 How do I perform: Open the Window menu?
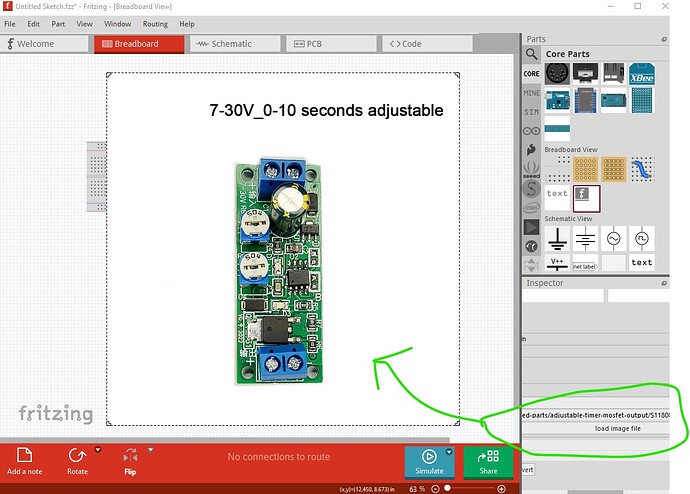(117, 24)
